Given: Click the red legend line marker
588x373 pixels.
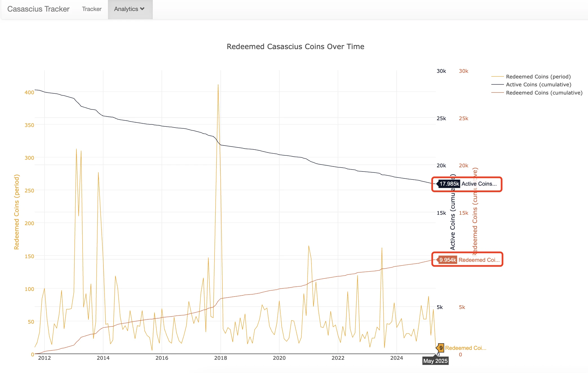Looking at the screenshot, I should tap(497, 93).
